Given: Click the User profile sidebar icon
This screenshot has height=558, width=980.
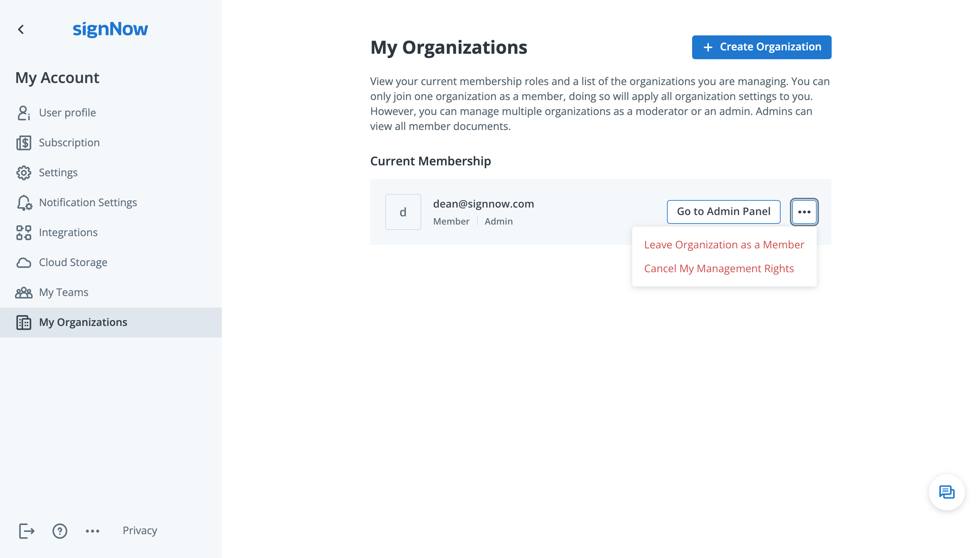Looking at the screenshot, I should point(24,112).
